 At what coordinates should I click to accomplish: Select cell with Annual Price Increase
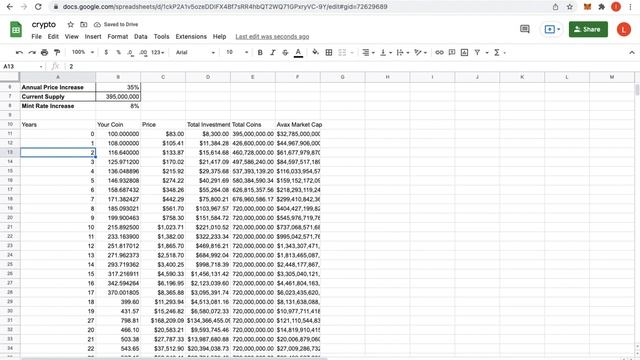click(58, 87)
